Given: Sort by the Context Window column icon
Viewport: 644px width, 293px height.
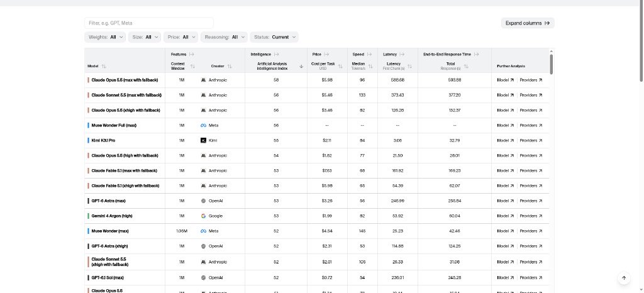Looking at the screenshot, I should [x=192, y=66].
